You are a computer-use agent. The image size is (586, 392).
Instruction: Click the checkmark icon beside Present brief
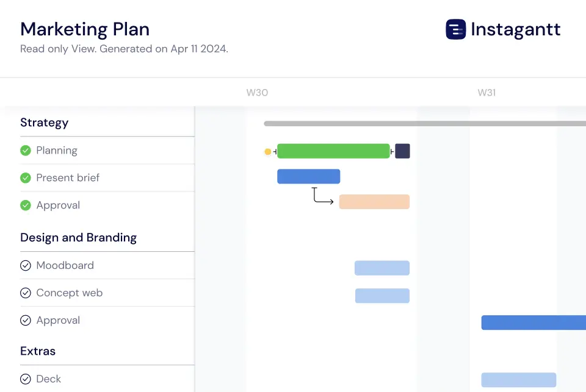(x=26, y=177)
